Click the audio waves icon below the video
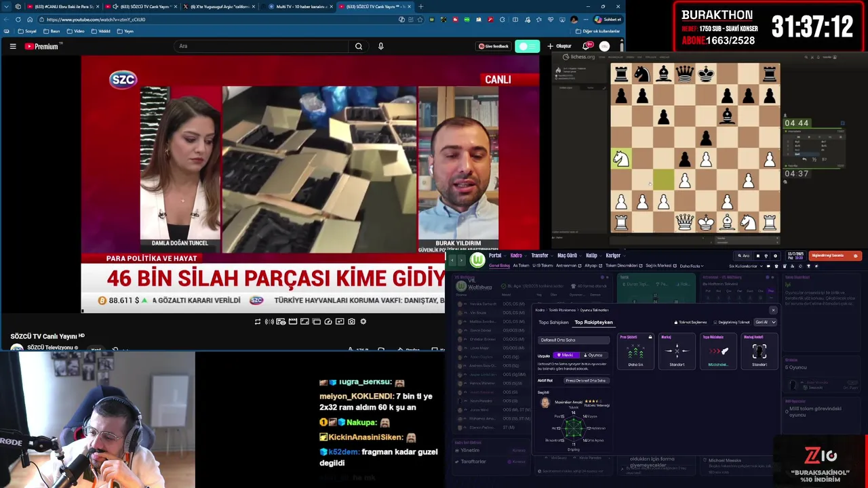This screenshot has height=488, width=868. point(269,321)
